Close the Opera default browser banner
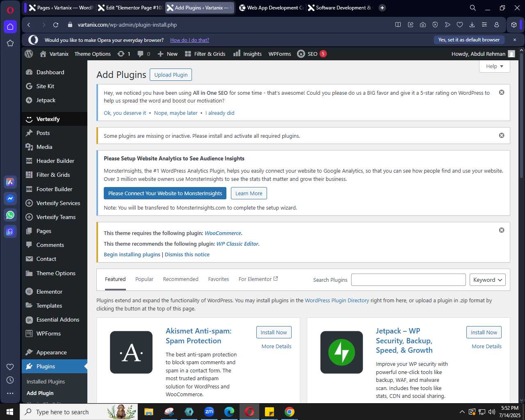 pyautogui.click(x=515, y=40)
